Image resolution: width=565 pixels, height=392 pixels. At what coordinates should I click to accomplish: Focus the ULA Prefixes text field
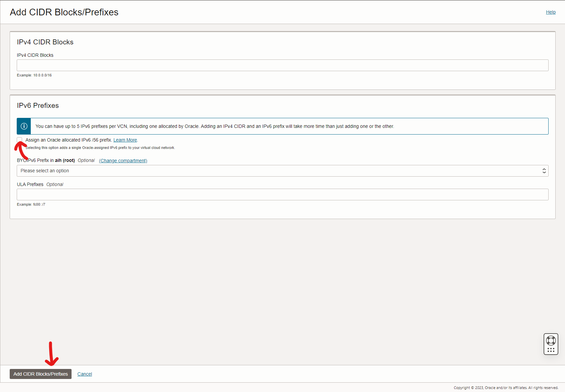click(282, 195)
